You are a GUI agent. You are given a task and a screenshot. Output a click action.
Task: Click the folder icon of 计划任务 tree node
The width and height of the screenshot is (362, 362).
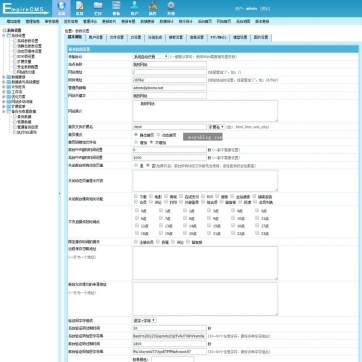pos(9,87)
